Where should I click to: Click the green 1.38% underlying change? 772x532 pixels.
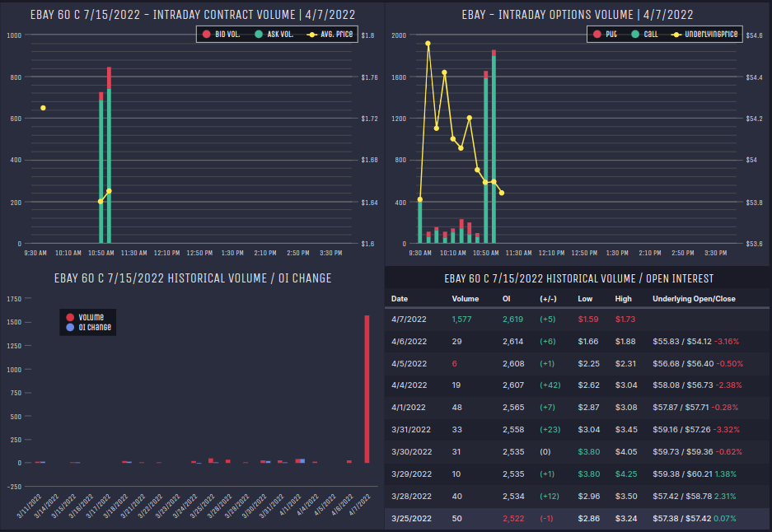coord(725,474)
